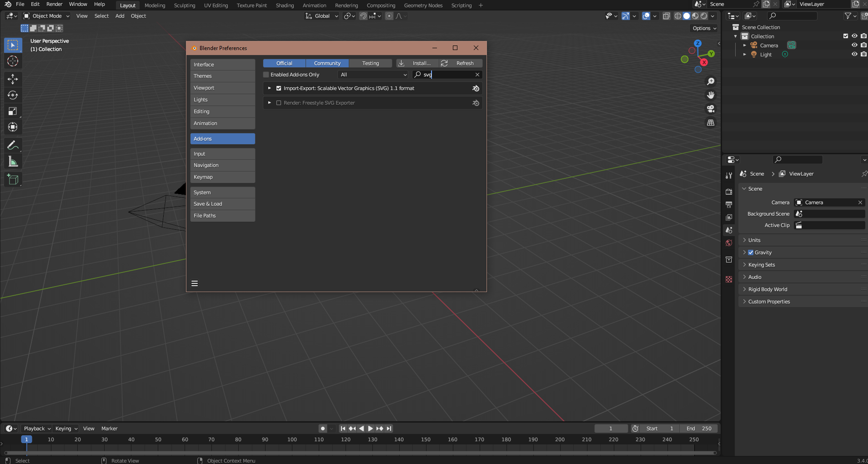Toggle the Collection's viewport visibility eye

click(854, 36)
